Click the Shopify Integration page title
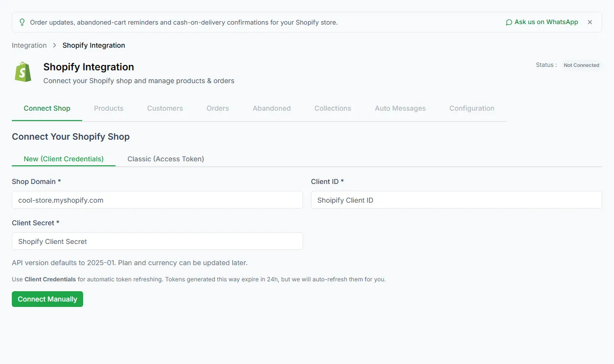The image size is (614, 364). tap(89, 67)
